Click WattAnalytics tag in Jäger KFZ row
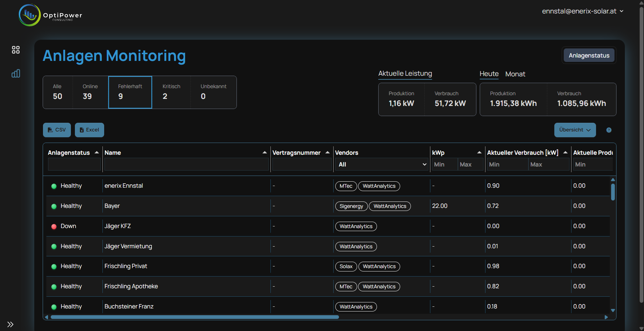The width and height of the screenshot is (644, 331). pos(356,226)
